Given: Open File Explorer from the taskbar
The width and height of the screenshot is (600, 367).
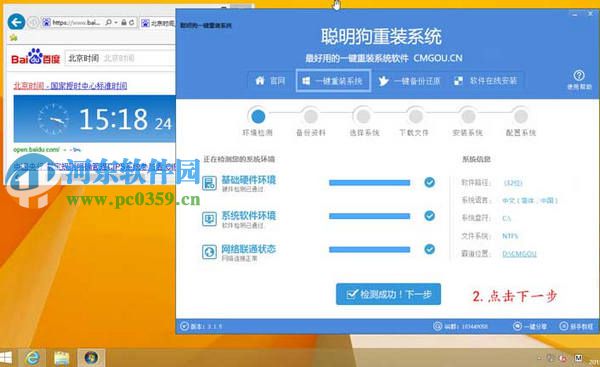Looking at the screenshot, I should click(61, 358).
